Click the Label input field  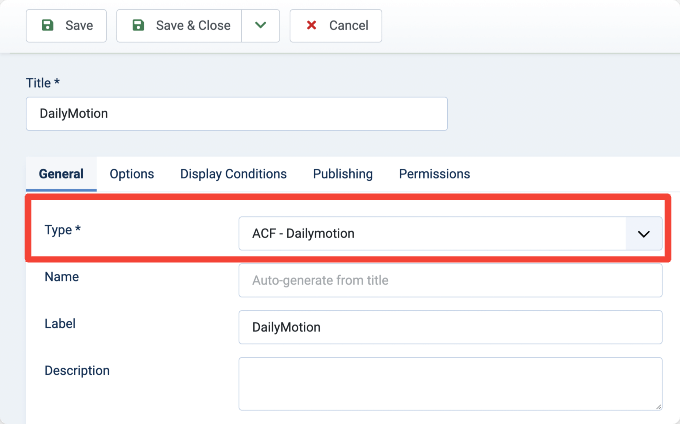[450, 327]
